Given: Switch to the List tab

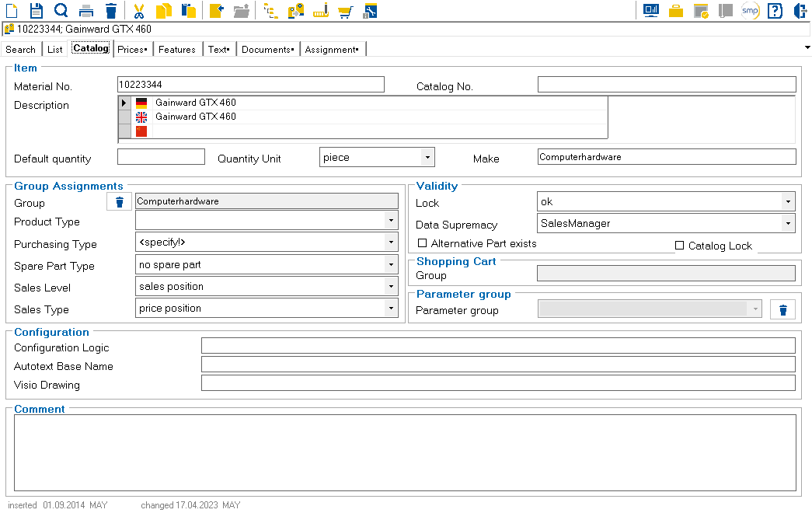Looking at the screenshot, I should (x=55, y=50).
